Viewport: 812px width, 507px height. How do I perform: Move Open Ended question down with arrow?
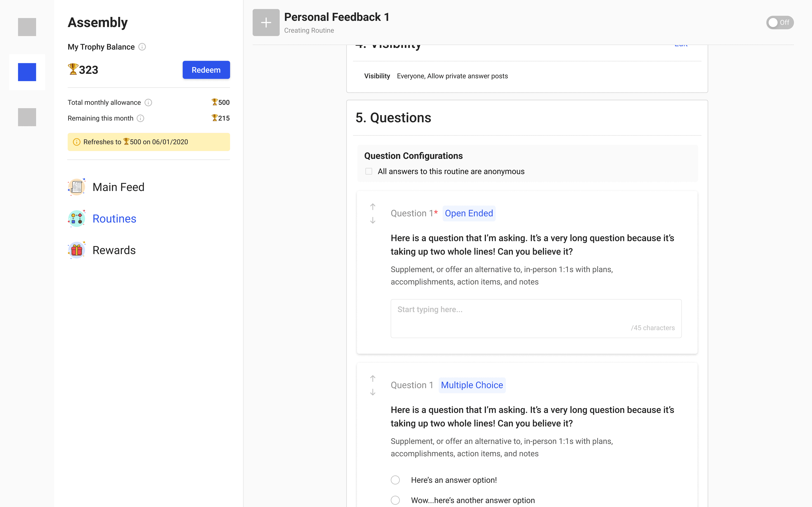pyautogui.click(x=372, y=220)
